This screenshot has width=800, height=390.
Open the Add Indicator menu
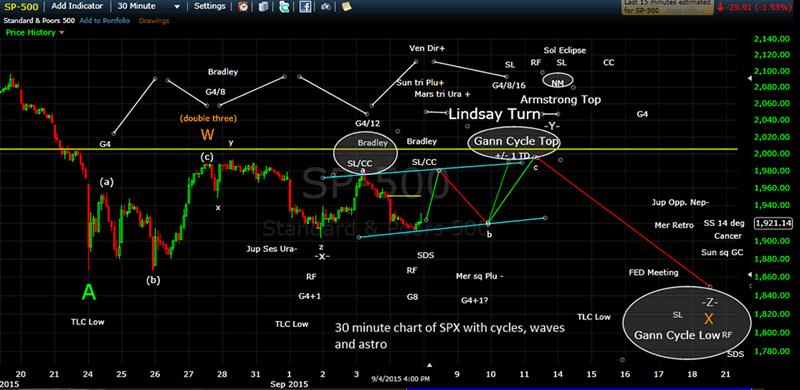pyautogui.click(x=77, y=7)
